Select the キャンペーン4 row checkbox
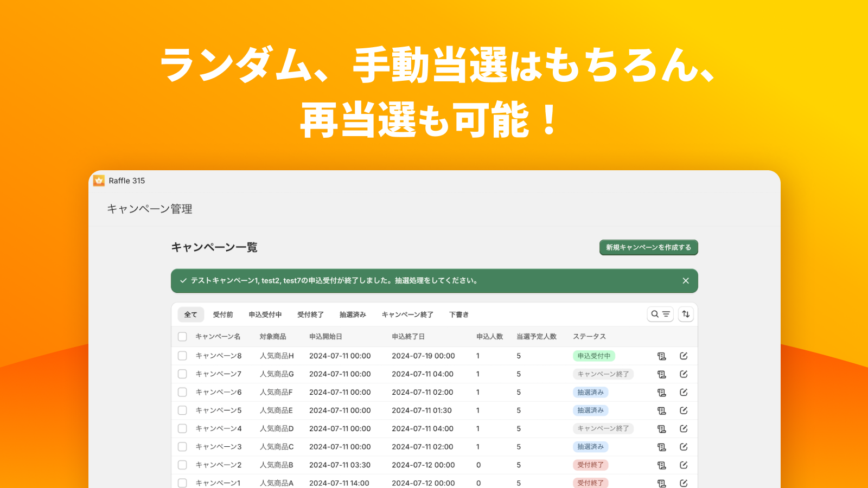This screenshot has height=488, width=868. tap(182, 429)
